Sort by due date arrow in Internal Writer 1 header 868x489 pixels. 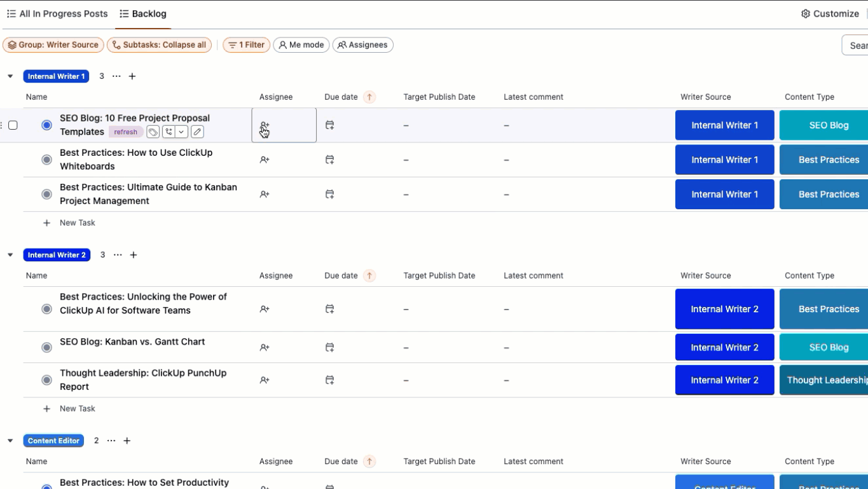pyautogui.click(x=369, y=97)
